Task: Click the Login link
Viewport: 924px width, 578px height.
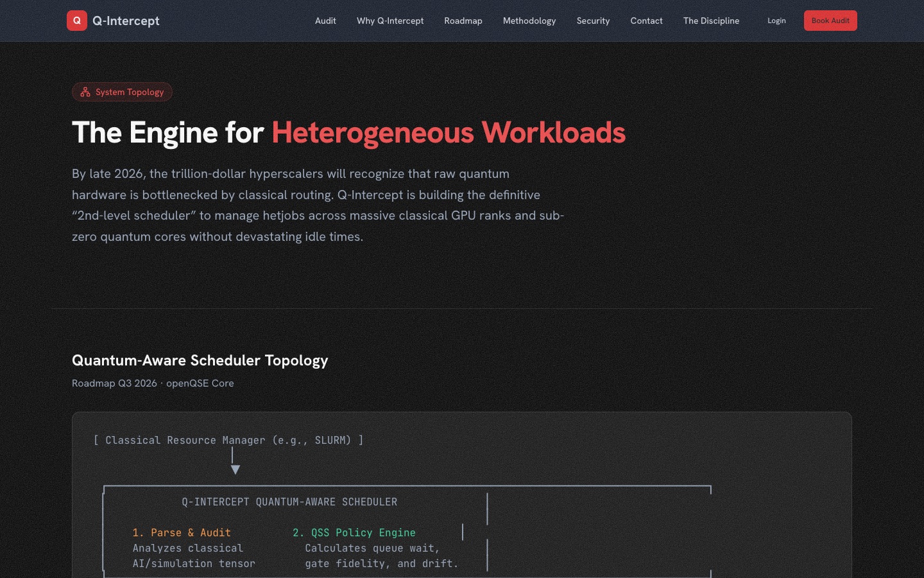Action: click(776, 21)
